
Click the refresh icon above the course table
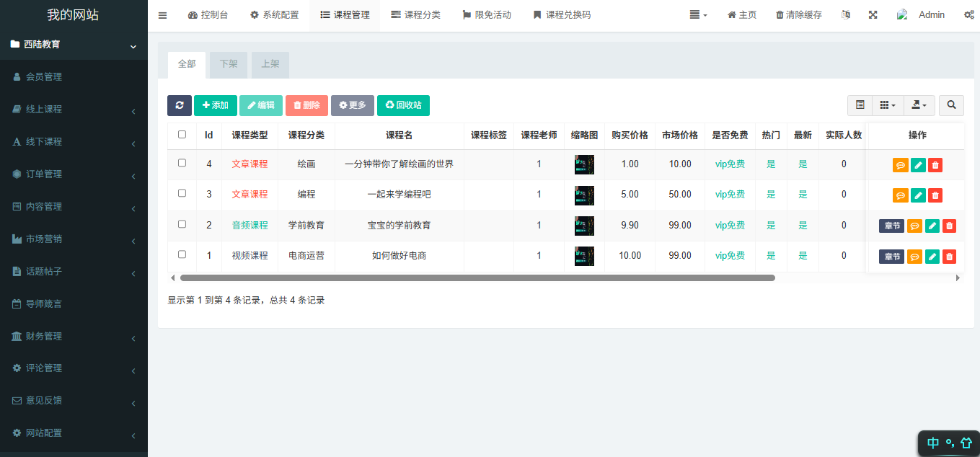179,105
